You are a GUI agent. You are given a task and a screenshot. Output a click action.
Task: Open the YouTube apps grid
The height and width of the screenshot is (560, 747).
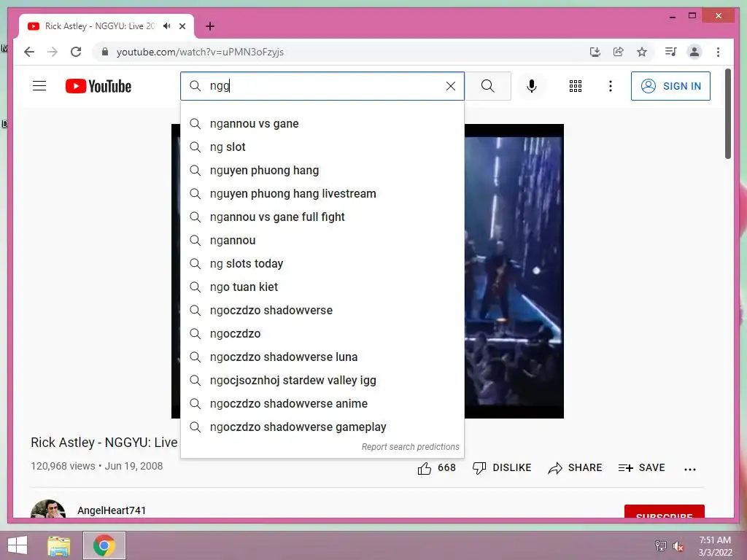[x=575, y=86]
